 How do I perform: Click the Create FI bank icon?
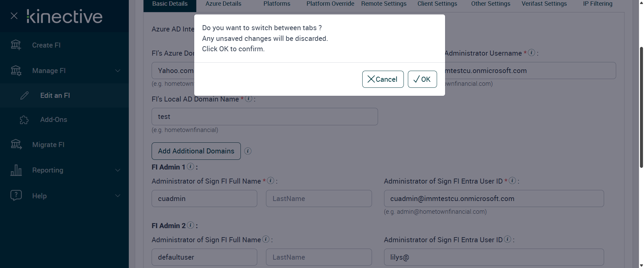click(x=16, y=45)
